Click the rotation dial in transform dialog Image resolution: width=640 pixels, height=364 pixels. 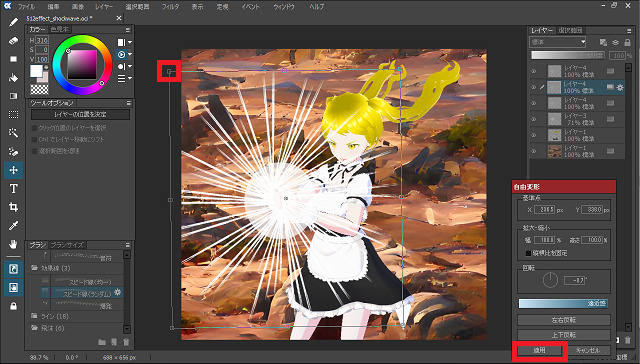pyautogui.click(x=550, y=280)
